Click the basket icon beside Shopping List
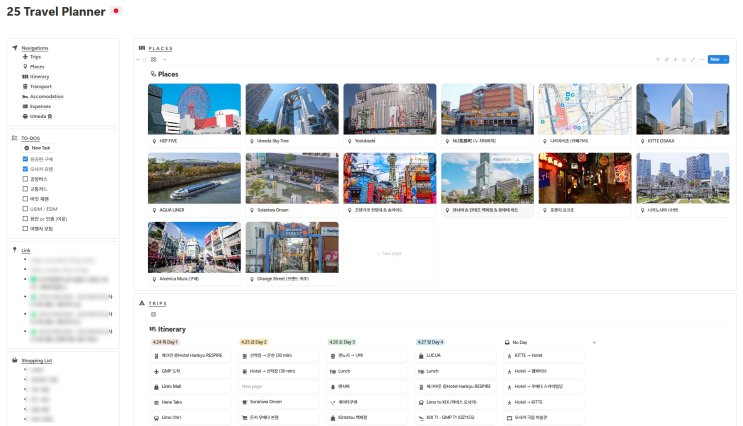The height and width of the screenshot is (426, 743). (15, 360)
